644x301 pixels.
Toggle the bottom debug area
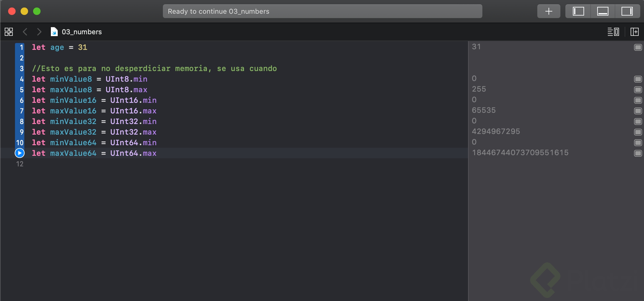pyautogui.click(x=603, y=11)
